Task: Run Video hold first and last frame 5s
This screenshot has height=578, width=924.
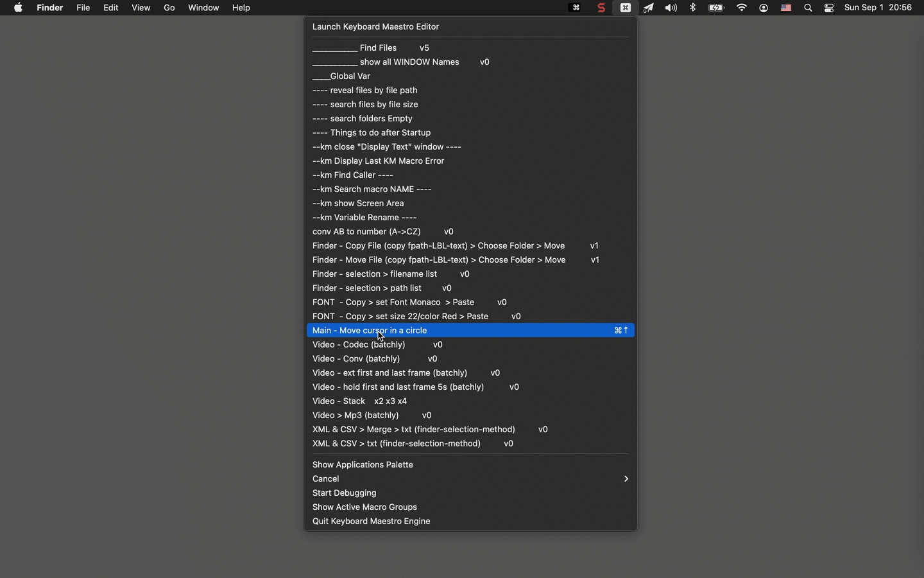Action: [470, 387]
